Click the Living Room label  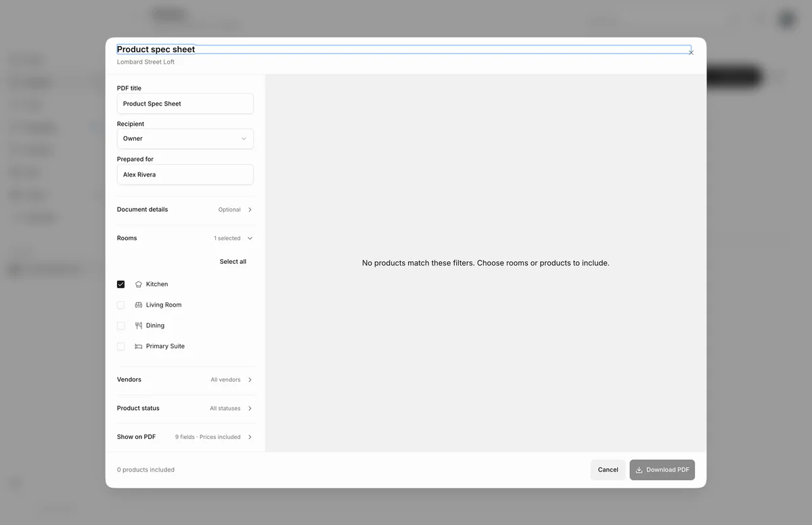click(x=164, y=305)
